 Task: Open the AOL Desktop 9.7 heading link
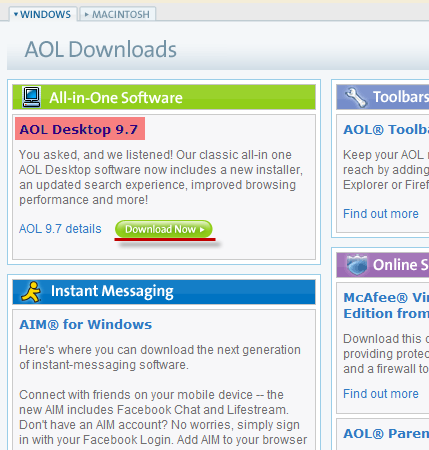[79, 129]
